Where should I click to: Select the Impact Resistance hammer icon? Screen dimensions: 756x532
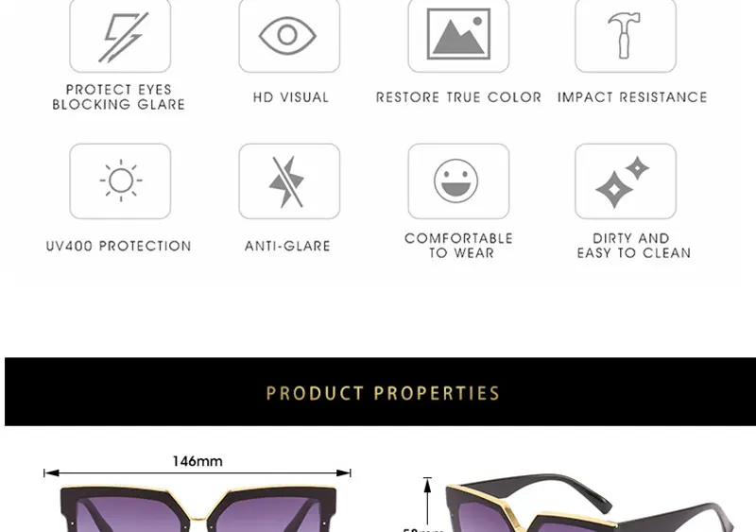click(x=626, y=36)
